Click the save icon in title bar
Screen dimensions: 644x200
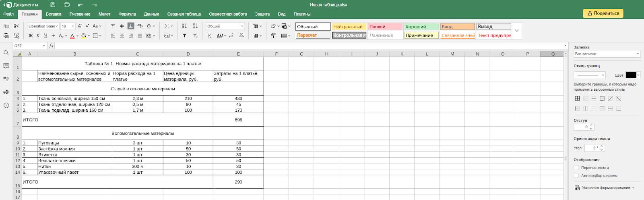(53, 5)
